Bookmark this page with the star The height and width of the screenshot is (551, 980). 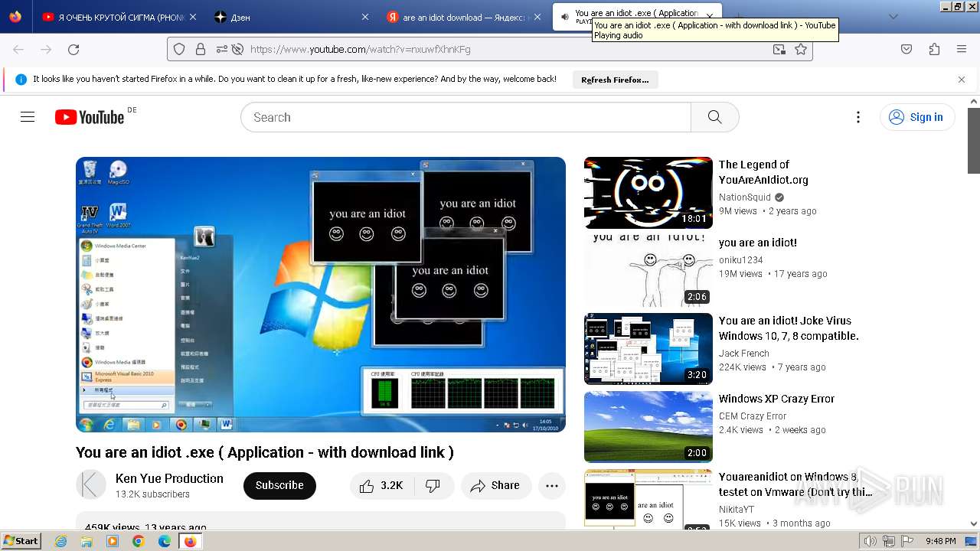[x=801, y=49]
